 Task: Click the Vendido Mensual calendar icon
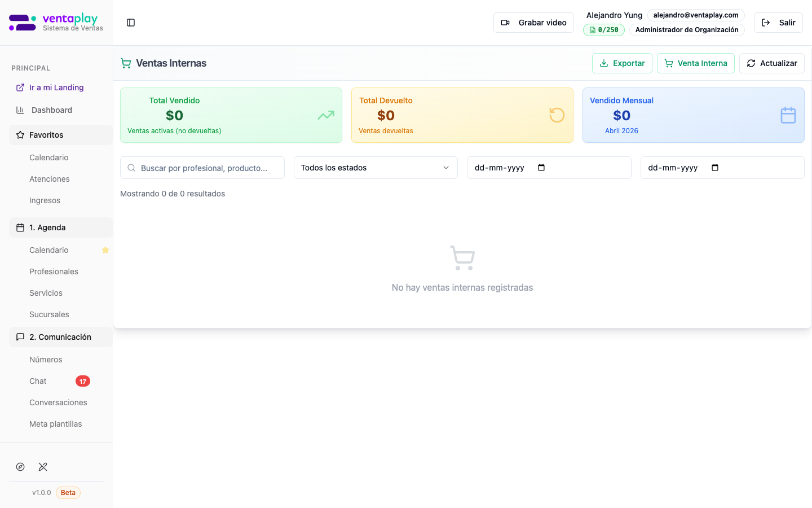pyautogui.click(x=788, y=115)
